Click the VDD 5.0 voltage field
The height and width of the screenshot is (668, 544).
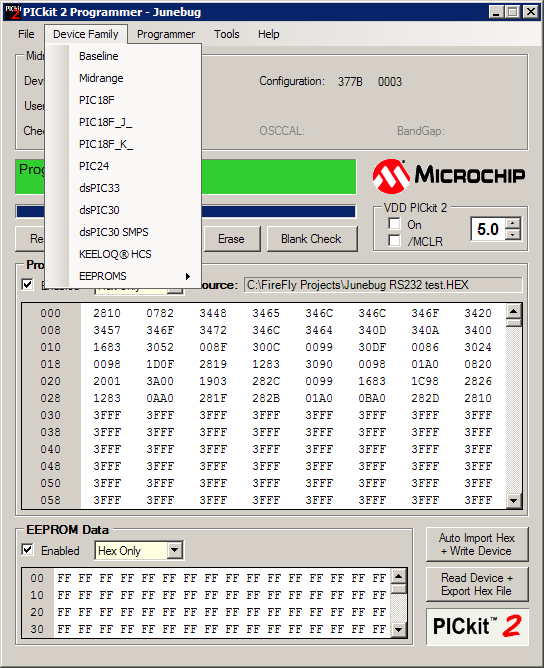pos(488,229)
